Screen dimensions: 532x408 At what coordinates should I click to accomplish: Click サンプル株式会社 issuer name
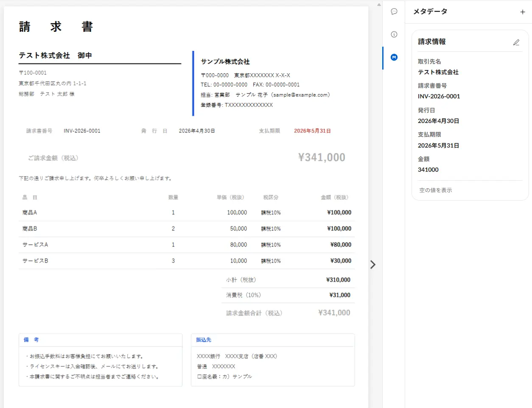pos(225,61)
